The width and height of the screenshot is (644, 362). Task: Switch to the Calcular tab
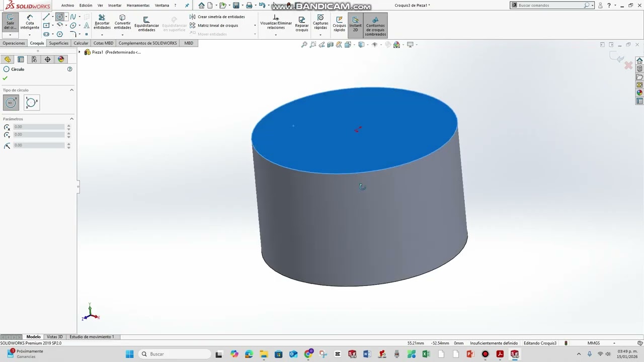tap(81, 43)
